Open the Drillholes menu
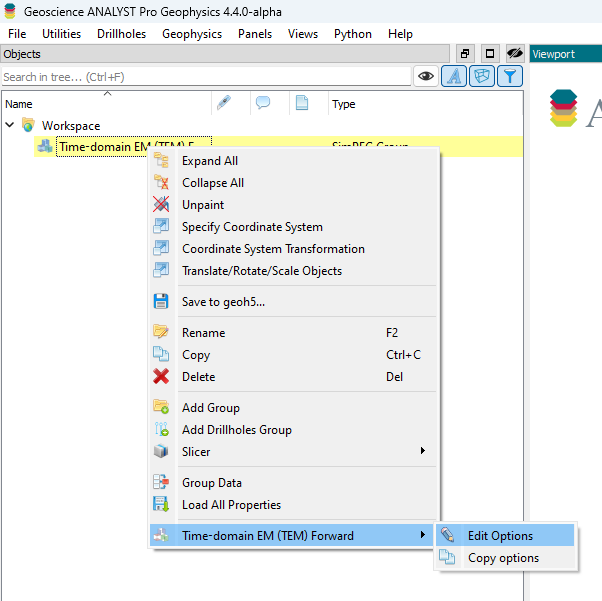 [121, 34]
